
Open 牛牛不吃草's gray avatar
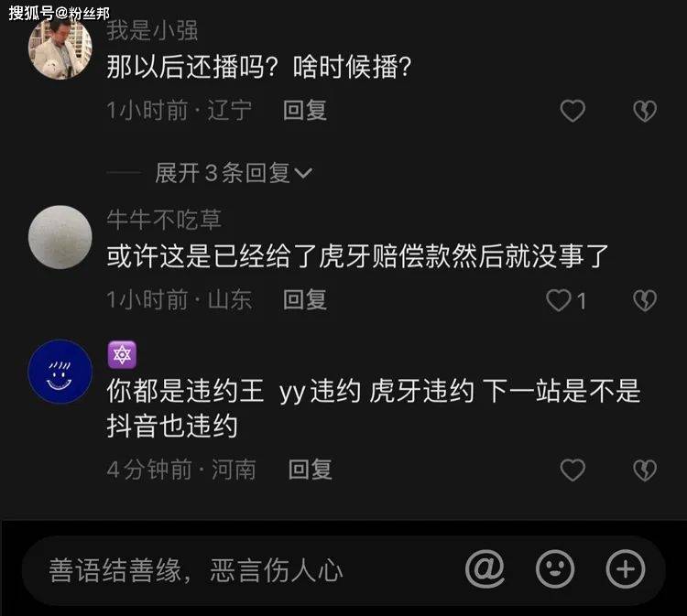coord(60,237)
